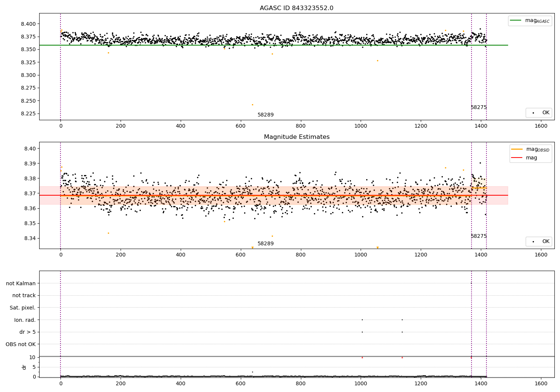Click the 8.40 y-tick in the middle plot
Viewport: 560px width, 392px height.
30,149
